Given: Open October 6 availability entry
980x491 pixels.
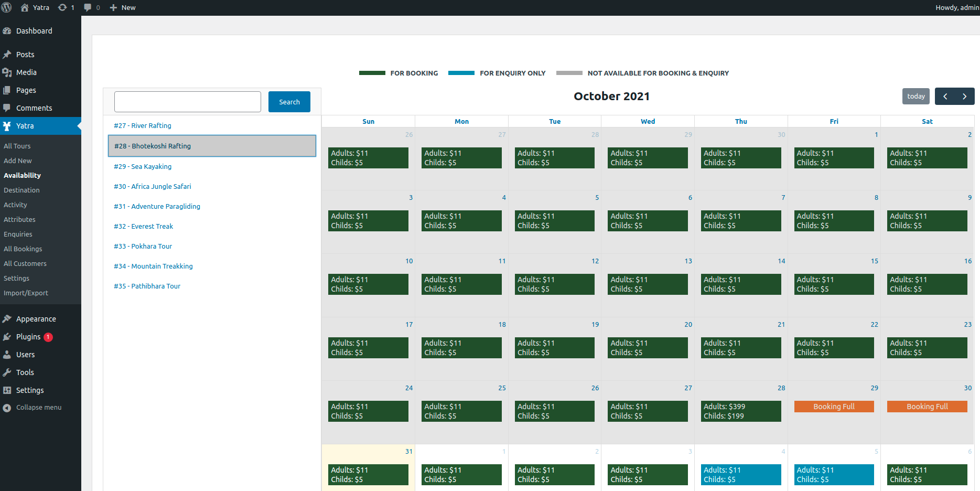Looking at the screenshot, I should (648, 221).
